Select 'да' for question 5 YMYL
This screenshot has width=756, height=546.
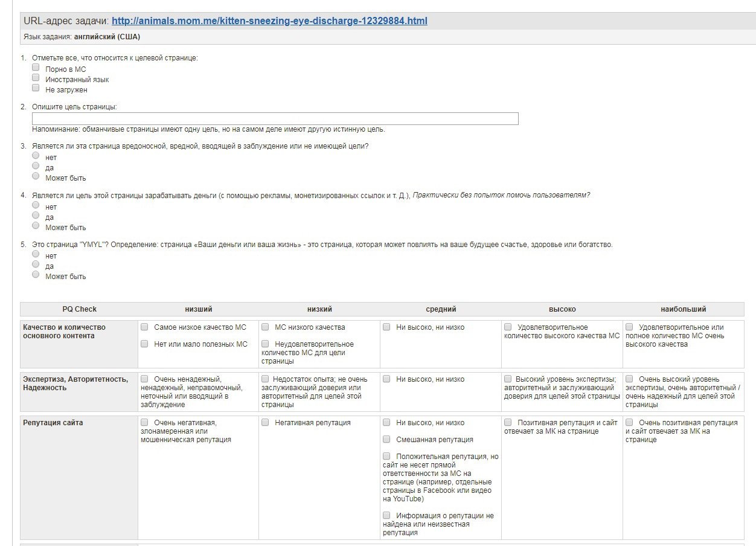click(36, 265)
